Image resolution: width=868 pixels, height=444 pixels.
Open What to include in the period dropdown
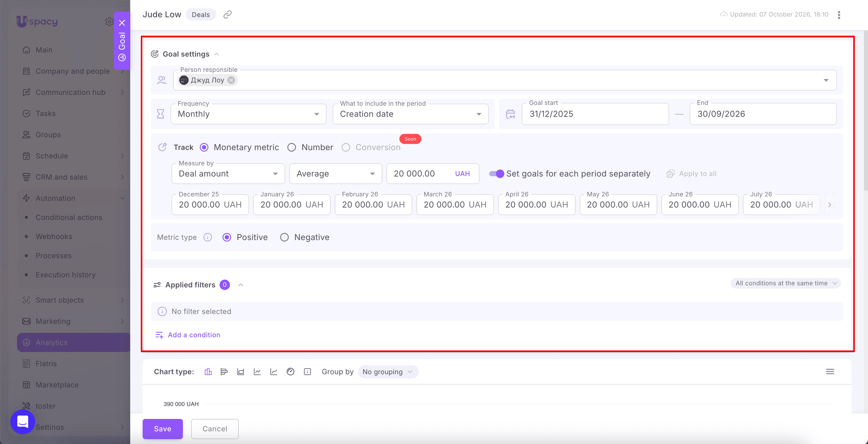pyautogui.click(x=410, y=114)
